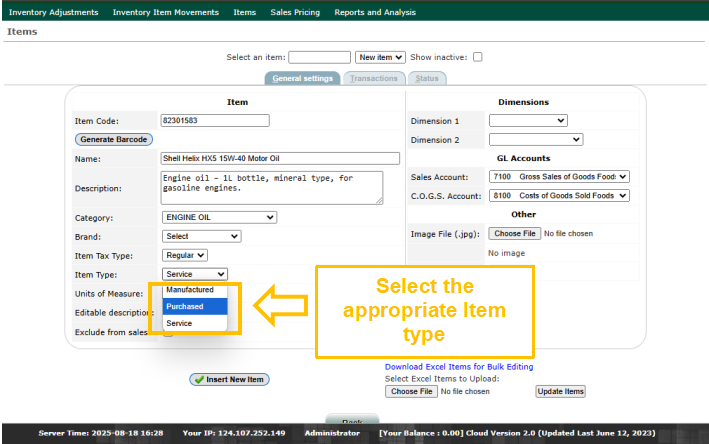This screenshot has width=709, height=444.
Task: Switch to the Transactions tab
Action: pyautogui.click(x=373, y=78)
